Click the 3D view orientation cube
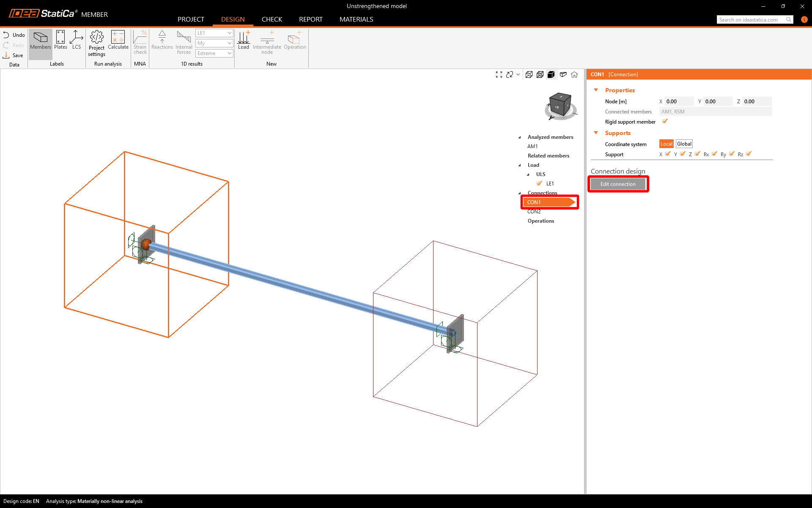 coord(560,105)
